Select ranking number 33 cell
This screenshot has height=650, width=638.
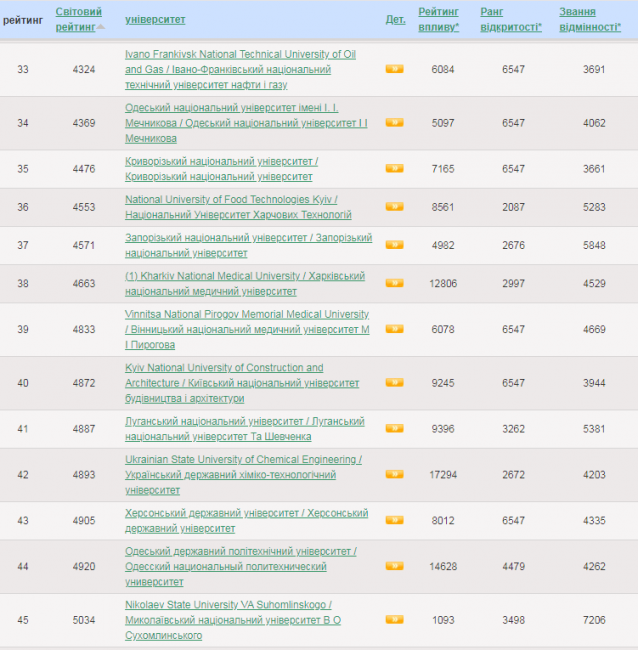(x=23, y=69)
